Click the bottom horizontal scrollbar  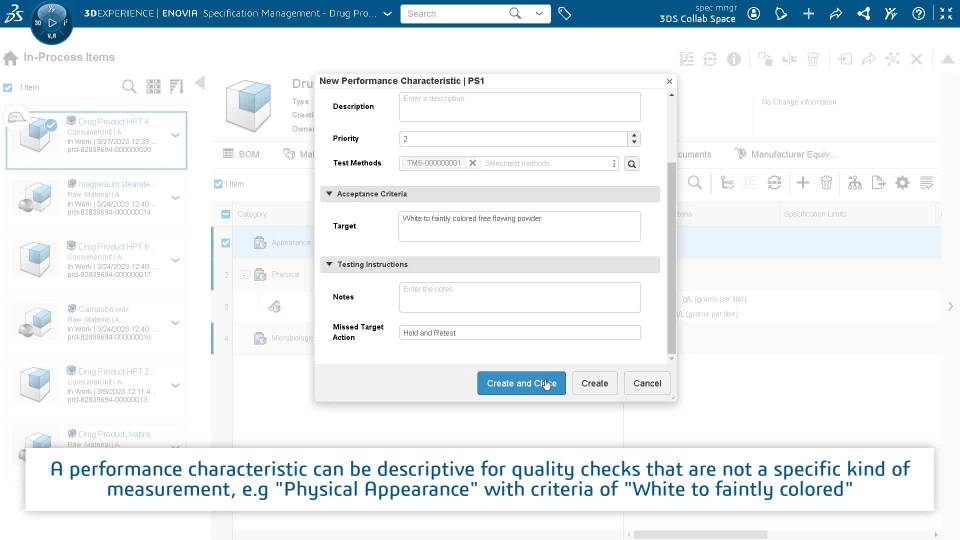click(700, 534)
